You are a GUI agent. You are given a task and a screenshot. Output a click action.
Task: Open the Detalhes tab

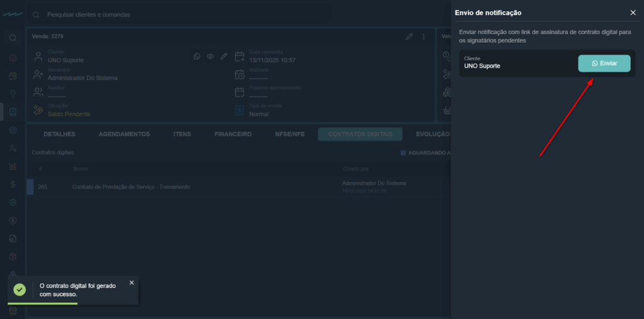coord(59,134)
